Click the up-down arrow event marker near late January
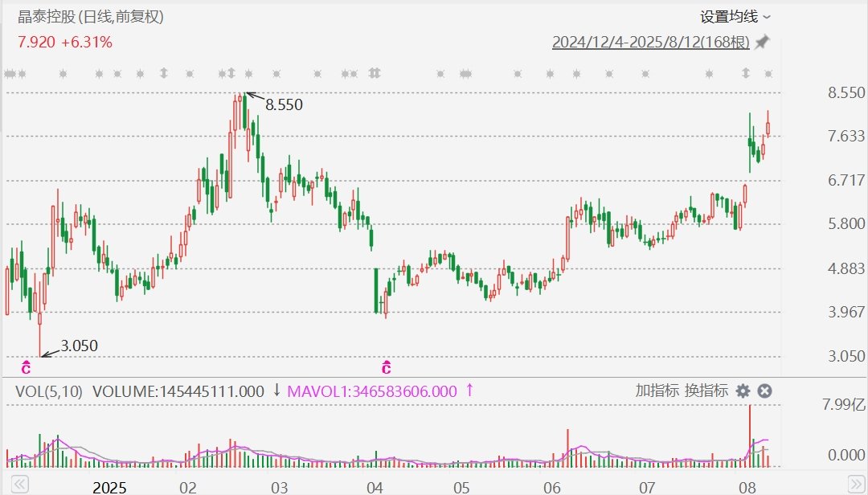 (163, 73)
